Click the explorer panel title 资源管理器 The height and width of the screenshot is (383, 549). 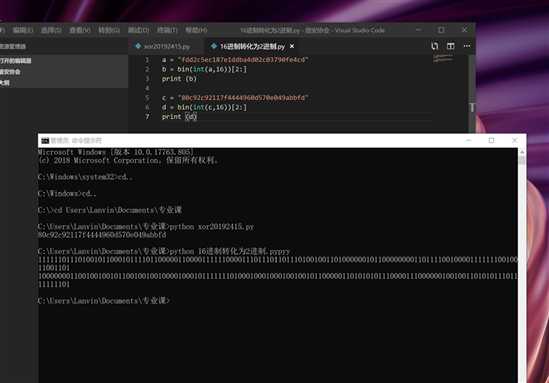pos(13,46)
